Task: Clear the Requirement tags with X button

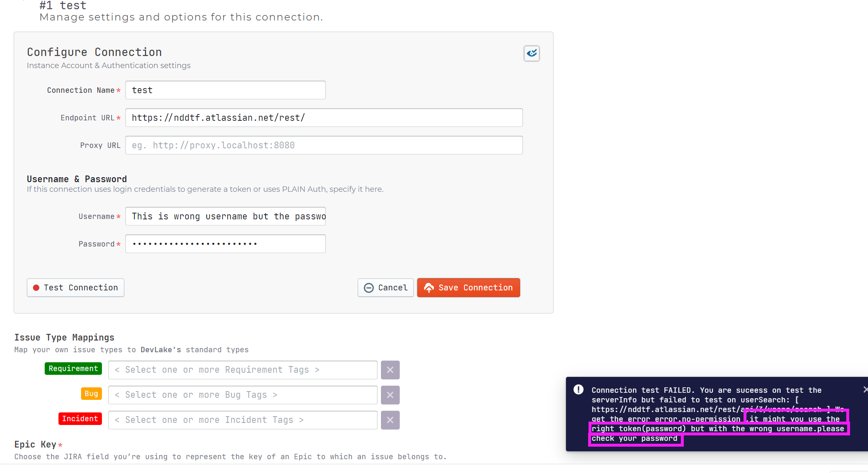Action: [390, 370]
